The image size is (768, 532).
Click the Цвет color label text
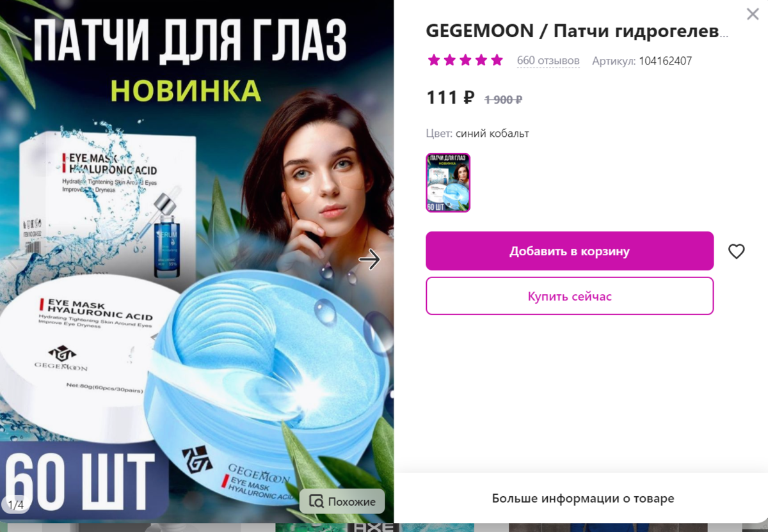(x=439, y=134)
